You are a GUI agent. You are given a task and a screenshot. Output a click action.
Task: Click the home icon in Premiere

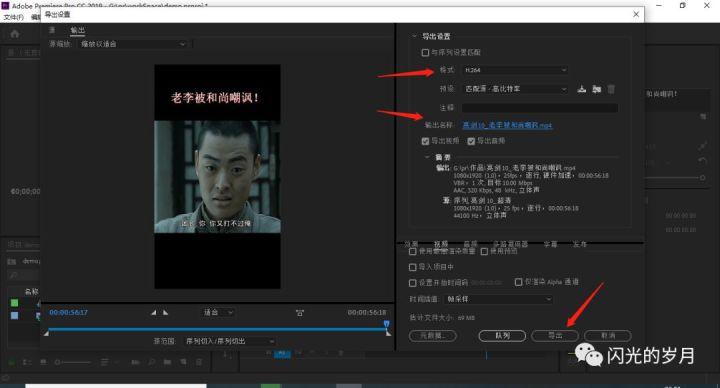[x=15, y=34]
